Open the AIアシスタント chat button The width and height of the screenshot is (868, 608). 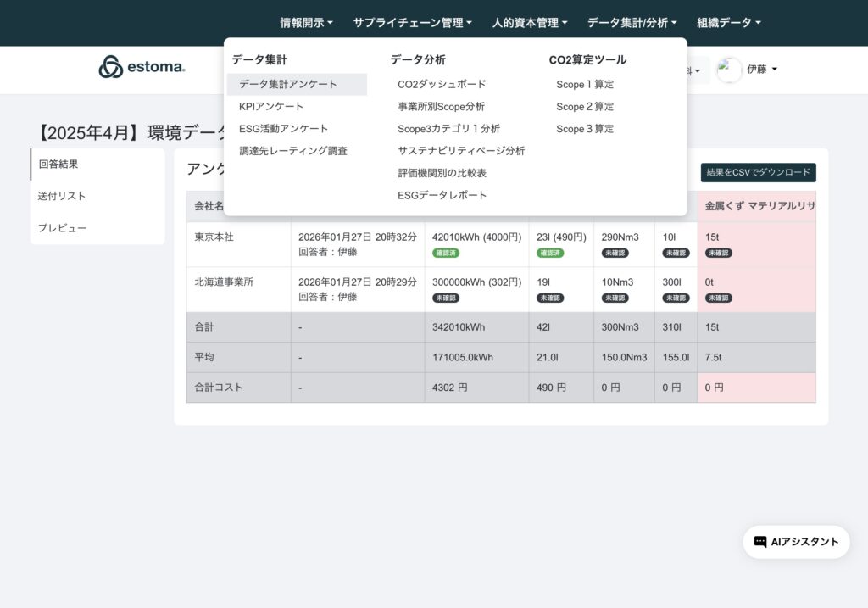tap(796, 542)
